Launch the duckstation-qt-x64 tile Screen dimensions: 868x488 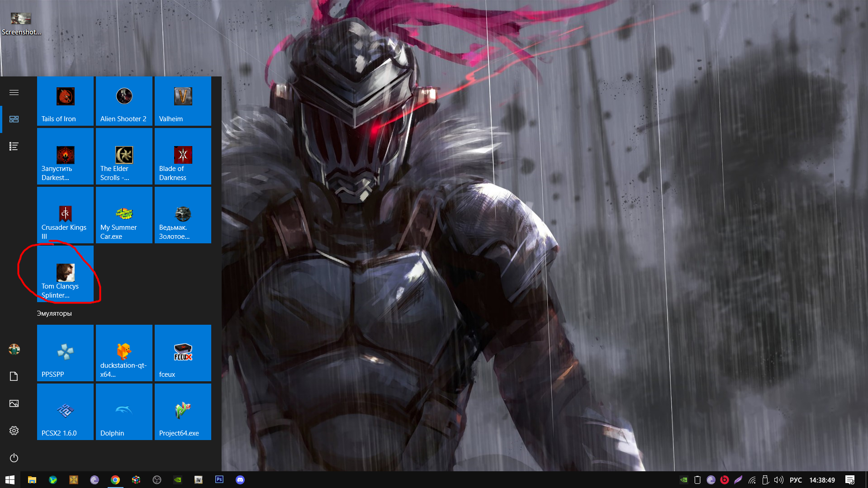[x=124, y=353]
